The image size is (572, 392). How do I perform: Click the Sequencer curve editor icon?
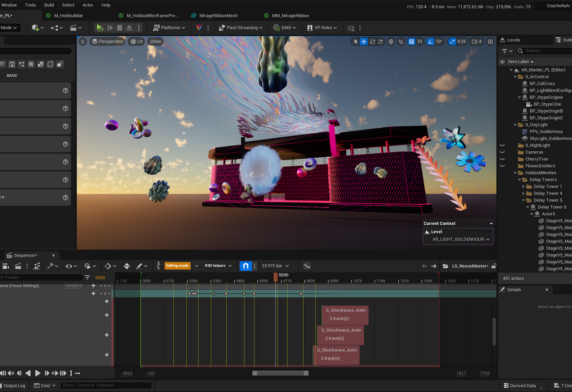(x=307, y=266)
